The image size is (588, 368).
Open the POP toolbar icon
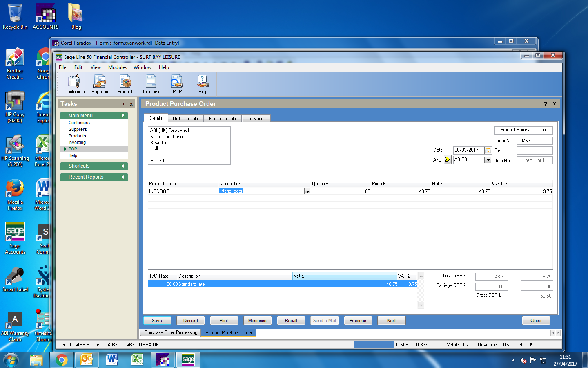click(177, 84)
